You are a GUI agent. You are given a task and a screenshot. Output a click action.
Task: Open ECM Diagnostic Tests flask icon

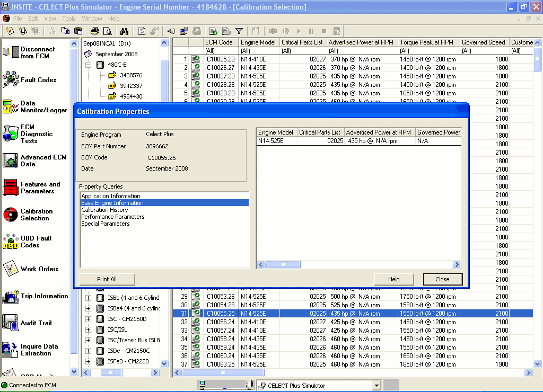click(x=11, y=133)
